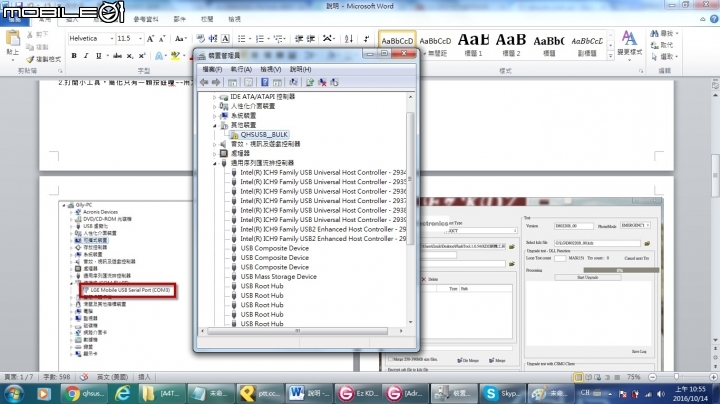Click Find binoculars in Word editing group
The width and height of the screenshot is (720, 404).
655,34
